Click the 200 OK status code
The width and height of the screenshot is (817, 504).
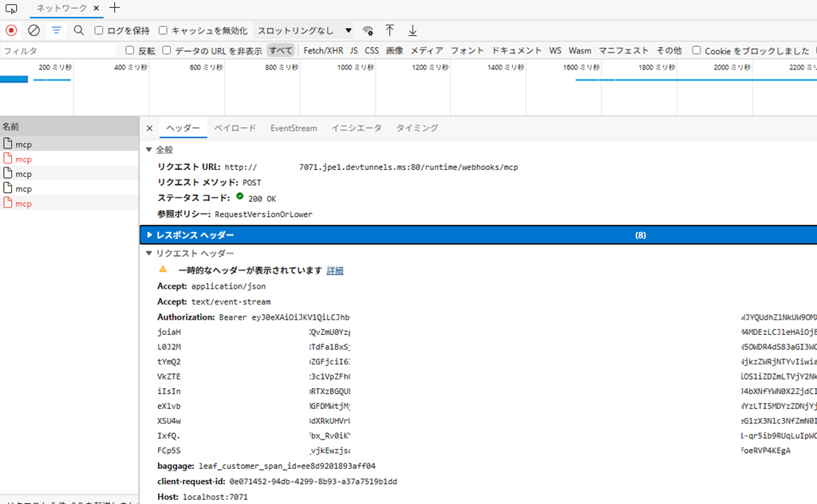coord(262,199)
